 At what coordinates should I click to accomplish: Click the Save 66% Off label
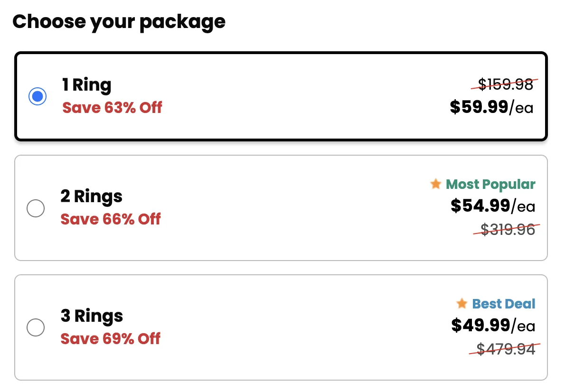111,219
